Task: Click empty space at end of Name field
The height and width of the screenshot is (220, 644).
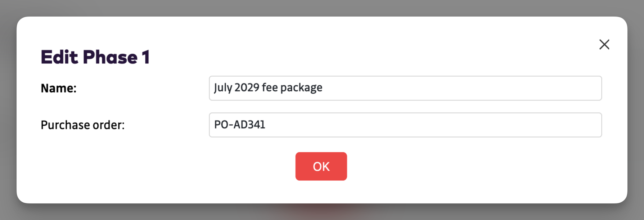Action: click(x=504, y=88)
